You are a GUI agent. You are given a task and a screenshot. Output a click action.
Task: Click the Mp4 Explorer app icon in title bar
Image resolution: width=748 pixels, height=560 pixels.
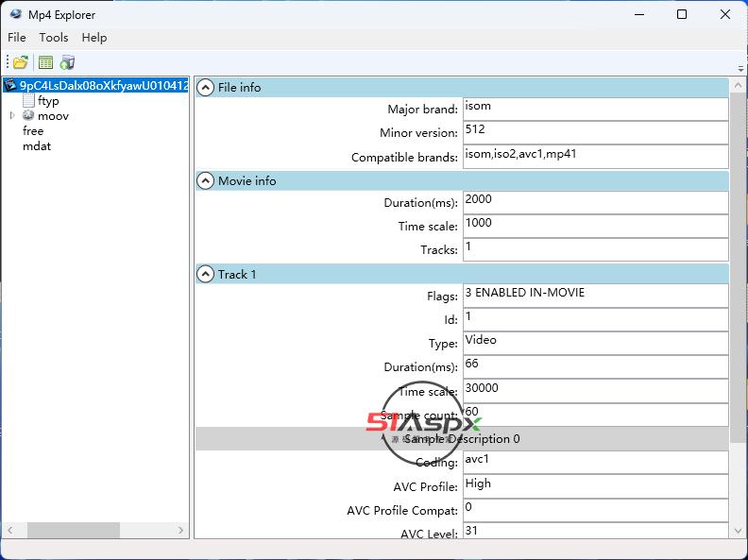(x=16, y=14)
